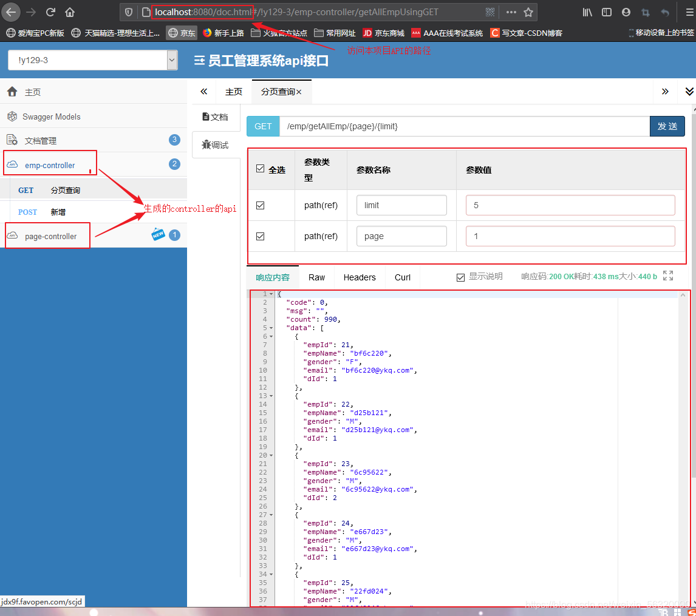Click the page-controller cloud API icon
The height and width of the screenshot is (616, 696).
(12, 235)
